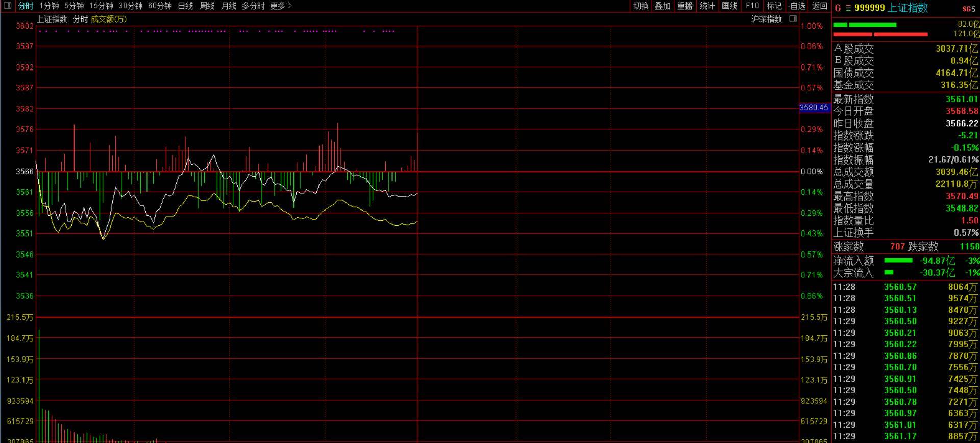Screen dimensions: 980x443
Task: Toggle the right info panel icon beside 沪深指数
Action: tap(793, 19)
